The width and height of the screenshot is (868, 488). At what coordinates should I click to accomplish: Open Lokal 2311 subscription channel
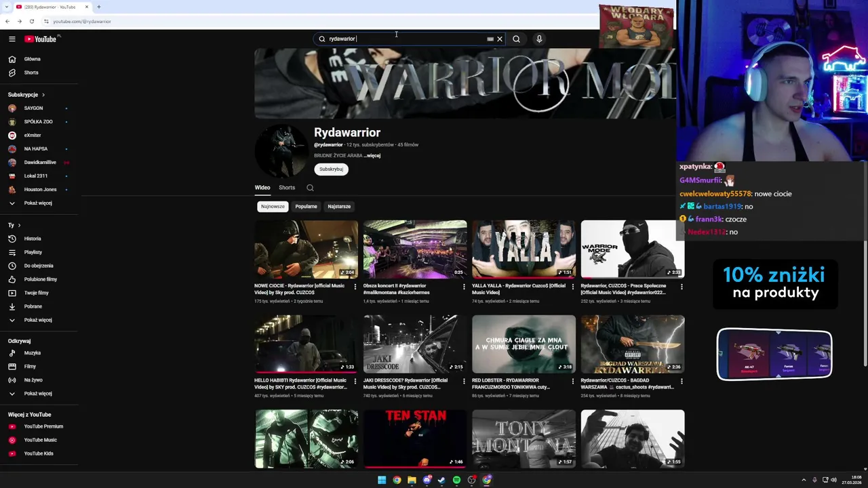[35, 176]
